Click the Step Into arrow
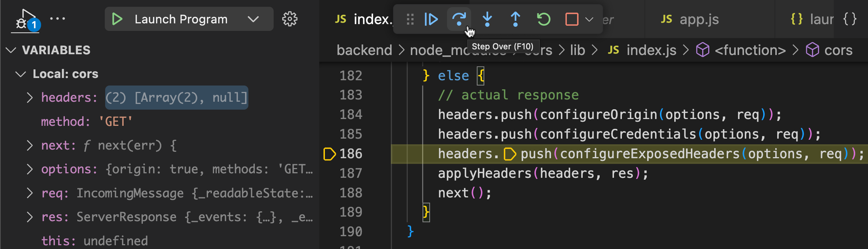Viewport: 868px width, 249px height. (487, 19)
